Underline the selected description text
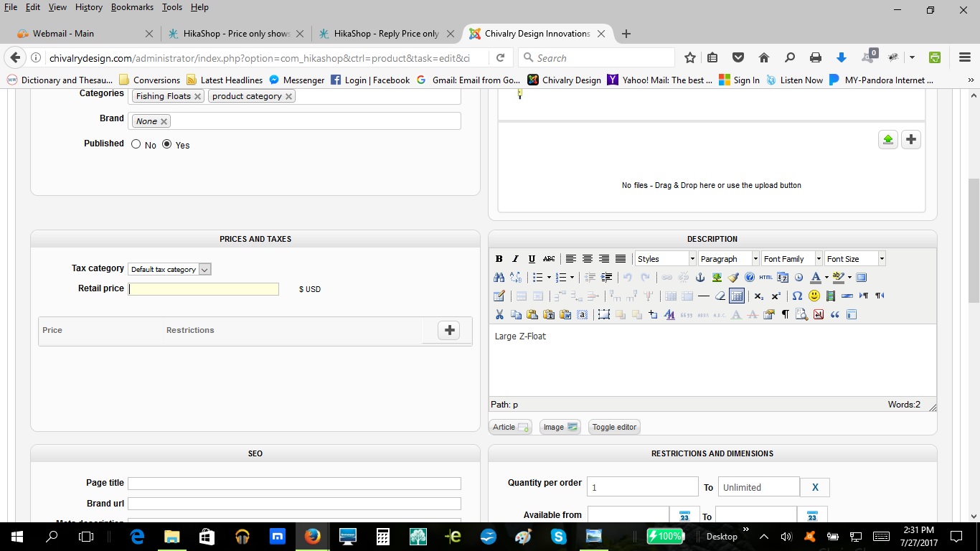Screen dimensions: 980x551 532,259
